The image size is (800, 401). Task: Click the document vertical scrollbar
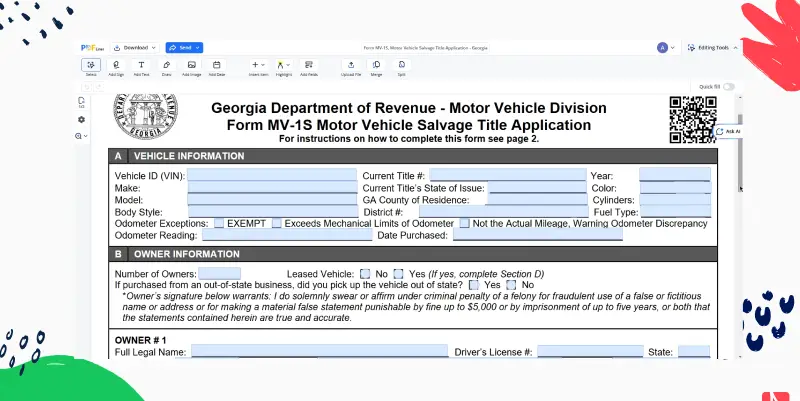pos(740,152)
